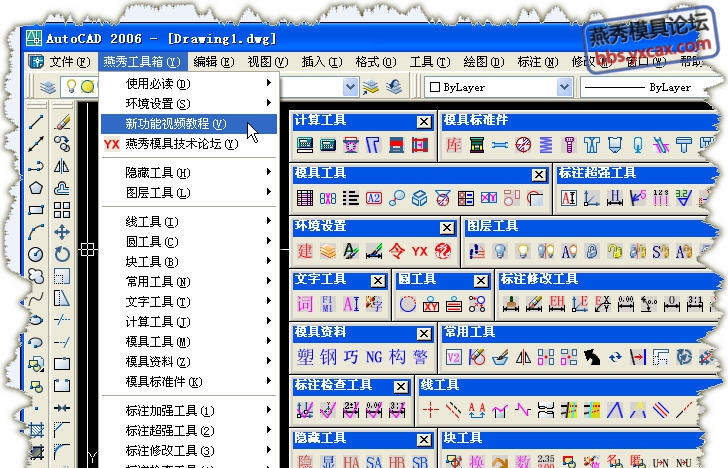Select the Array modify tool

62,210
